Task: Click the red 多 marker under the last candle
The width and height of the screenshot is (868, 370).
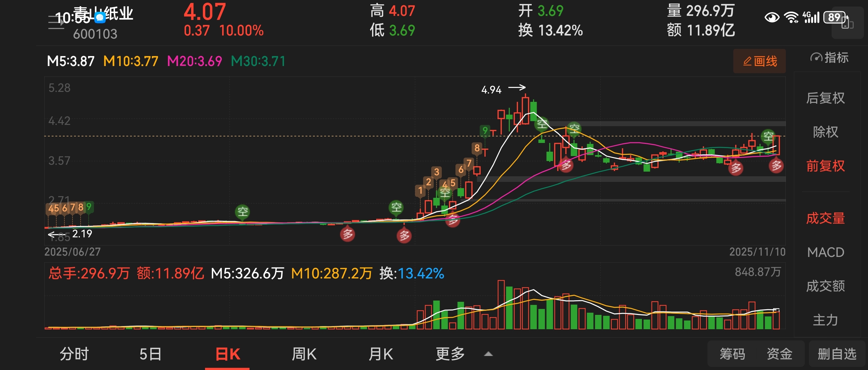Action: (x=776, y=166)
